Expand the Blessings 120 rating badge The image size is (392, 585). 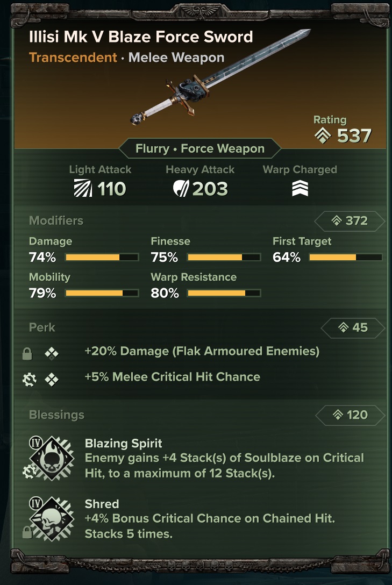pos(349,415)
